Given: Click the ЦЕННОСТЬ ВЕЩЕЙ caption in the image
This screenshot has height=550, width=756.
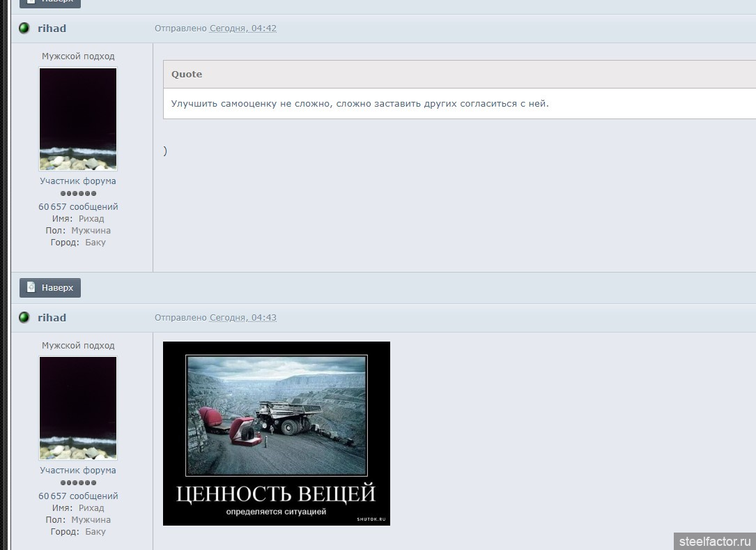Looking at the screenshot, I should click(276, 494).
